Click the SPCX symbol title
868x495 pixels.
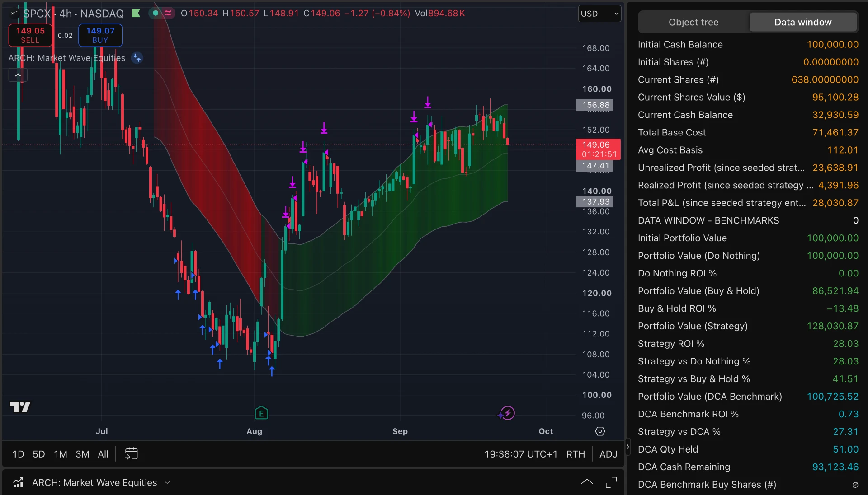37,14
